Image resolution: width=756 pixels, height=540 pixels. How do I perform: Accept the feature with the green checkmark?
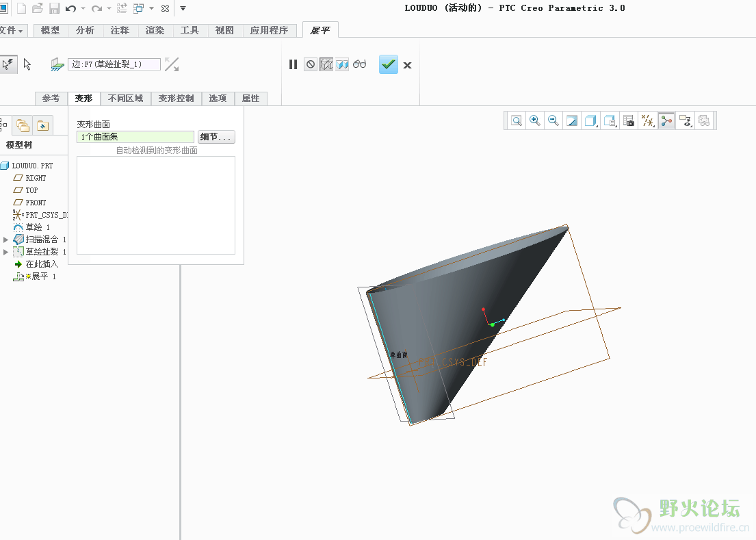[389, 64]
